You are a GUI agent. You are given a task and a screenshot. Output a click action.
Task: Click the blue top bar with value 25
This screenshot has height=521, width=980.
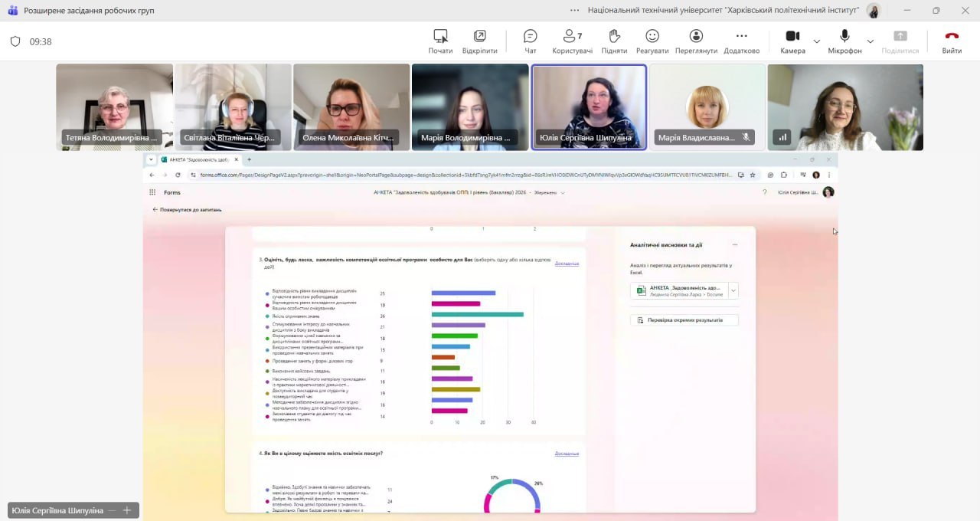pyautogui.click(x=463, y=293)
